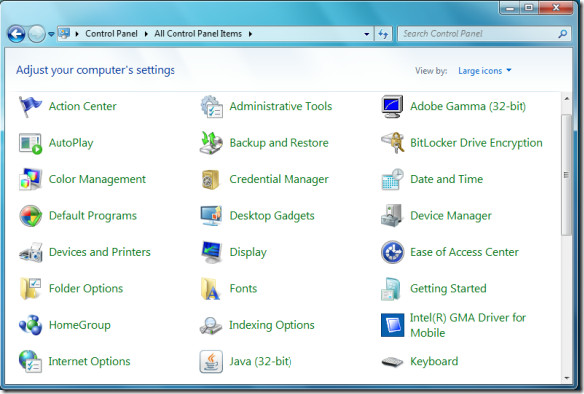The height and width of the screenshot is (394, 584).
Task: Click the AutoPlay icon
Action: tap(30, 143)
